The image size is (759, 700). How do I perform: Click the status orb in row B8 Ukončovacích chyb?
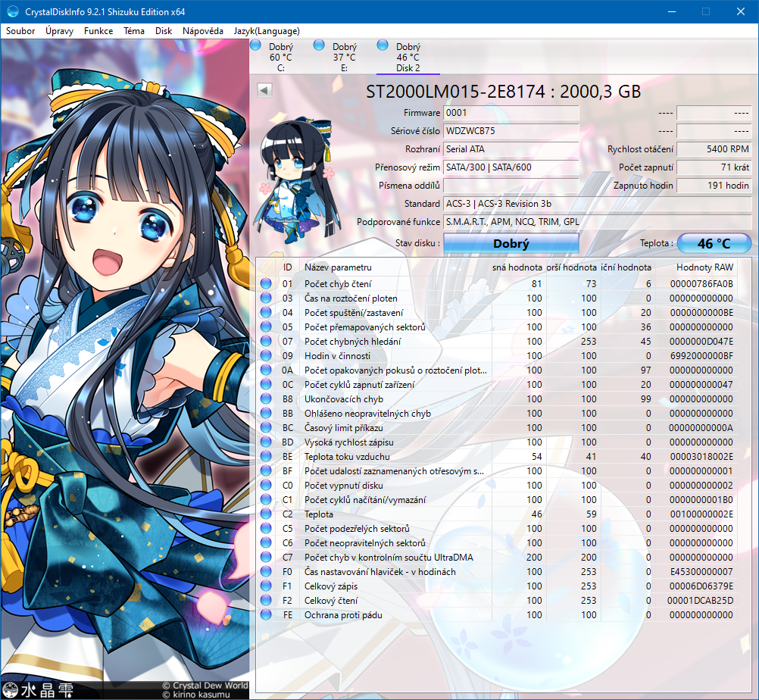(x=266, y=399)
